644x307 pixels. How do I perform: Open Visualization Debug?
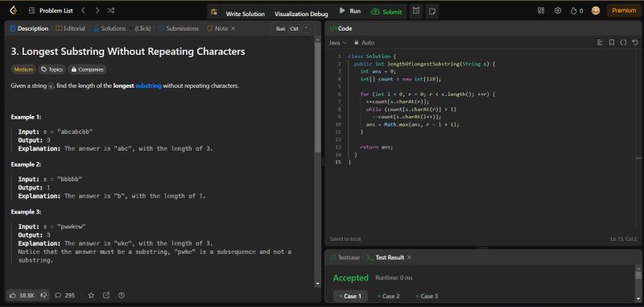pyautogui.click(x=301, y=14)
